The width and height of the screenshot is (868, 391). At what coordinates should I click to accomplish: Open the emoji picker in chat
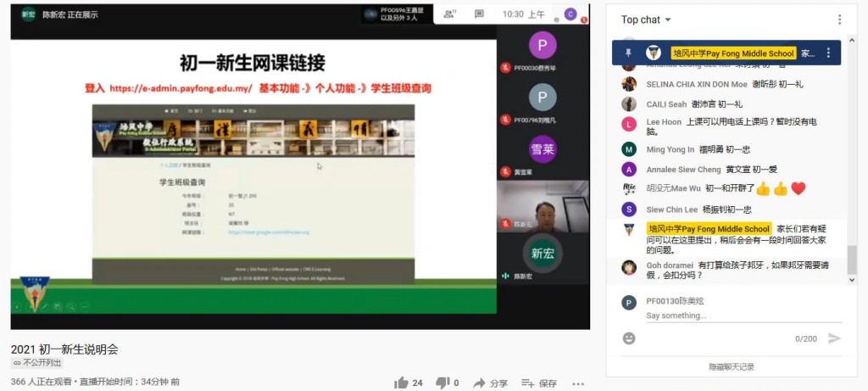(x=629, y=338)
